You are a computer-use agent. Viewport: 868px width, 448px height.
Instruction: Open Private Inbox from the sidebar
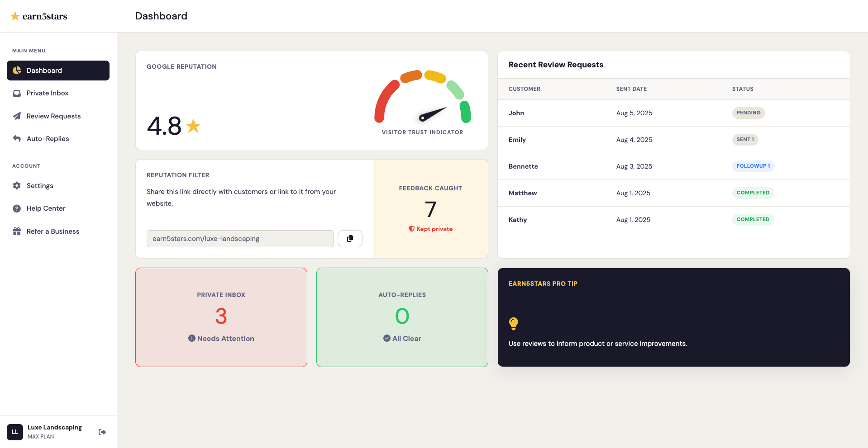17,93
